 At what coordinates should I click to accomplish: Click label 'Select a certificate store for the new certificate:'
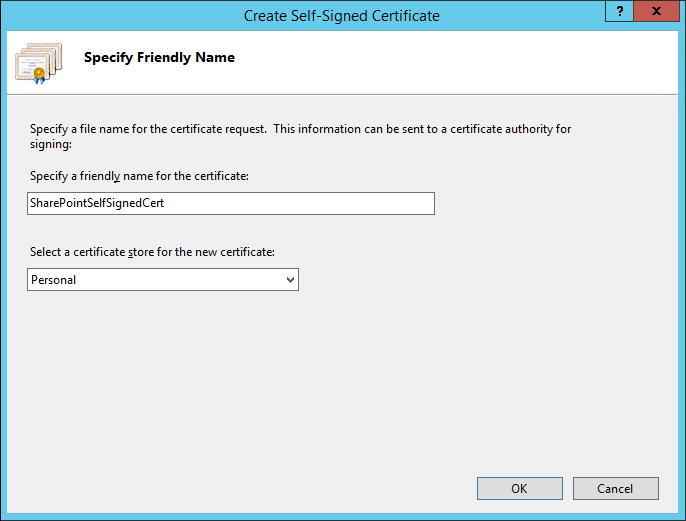tap(152, 252)
